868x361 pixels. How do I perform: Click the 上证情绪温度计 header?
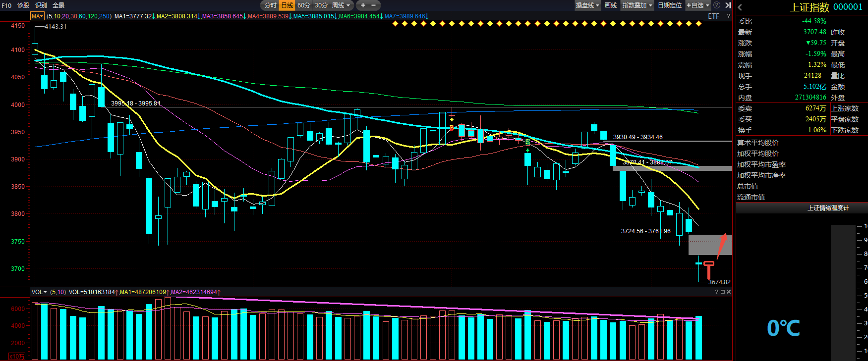pos(828,208)
